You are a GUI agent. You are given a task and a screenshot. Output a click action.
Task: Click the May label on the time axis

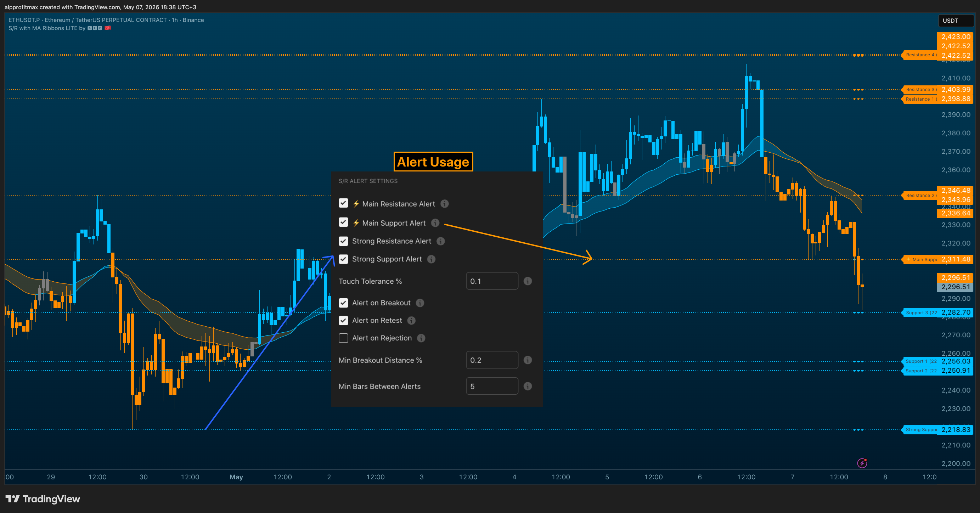(236, 477)
